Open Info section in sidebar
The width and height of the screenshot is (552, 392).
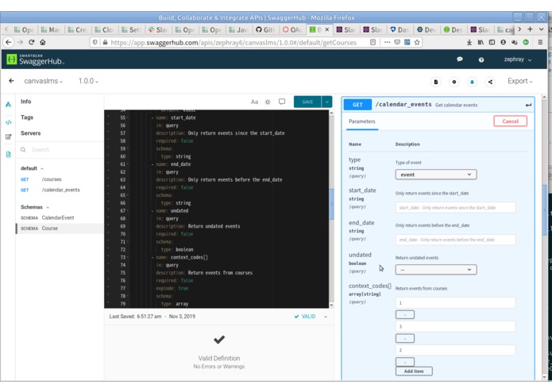point(25,102)
